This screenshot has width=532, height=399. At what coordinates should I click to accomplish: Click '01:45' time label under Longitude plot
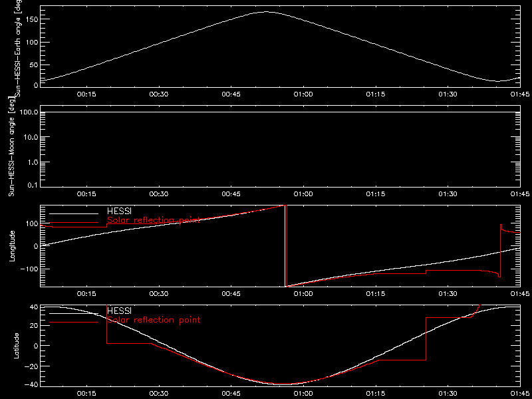520,293
